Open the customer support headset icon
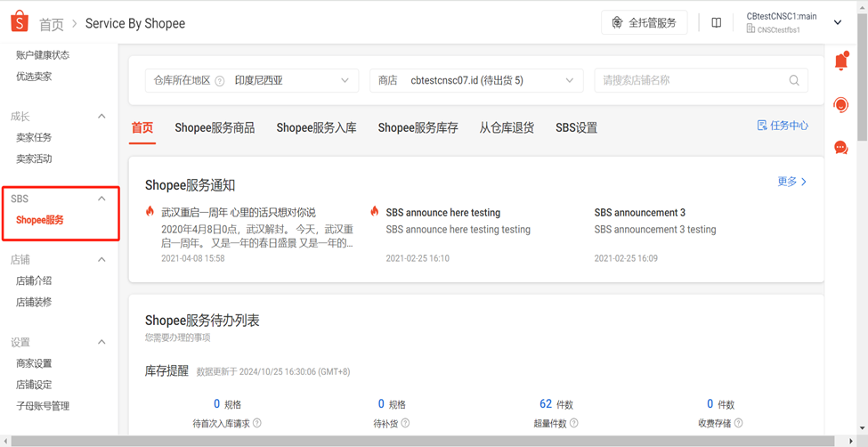Screen dimensions: 868x447 (840, 105)
